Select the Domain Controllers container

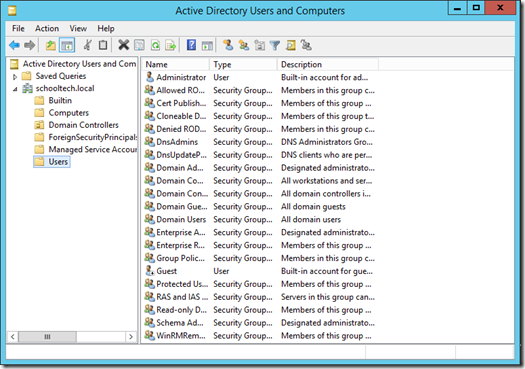83,125
